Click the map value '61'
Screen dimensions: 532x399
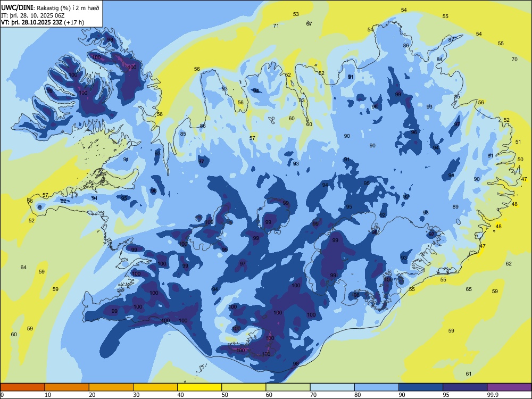(x=468, y=374)
